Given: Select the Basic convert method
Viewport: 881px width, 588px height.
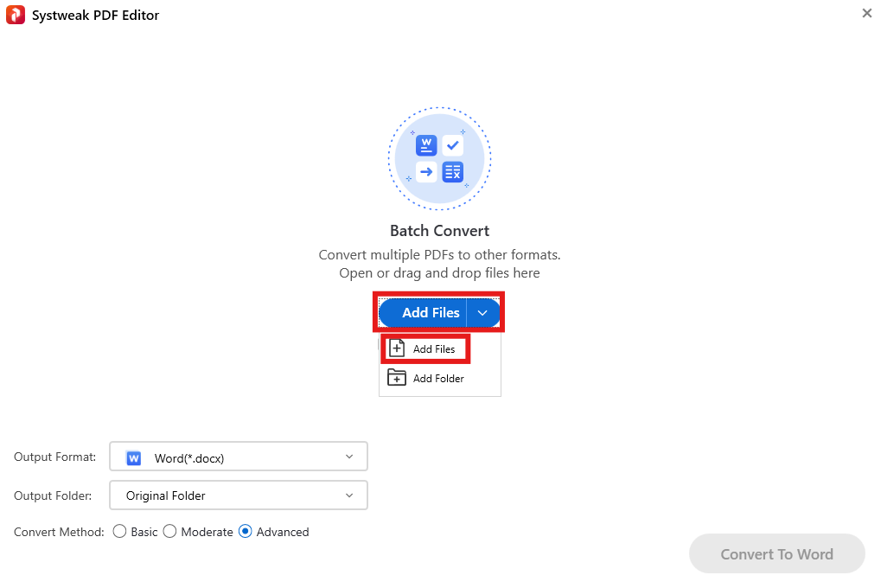Looking at the screenshot, I should point(120,532).
